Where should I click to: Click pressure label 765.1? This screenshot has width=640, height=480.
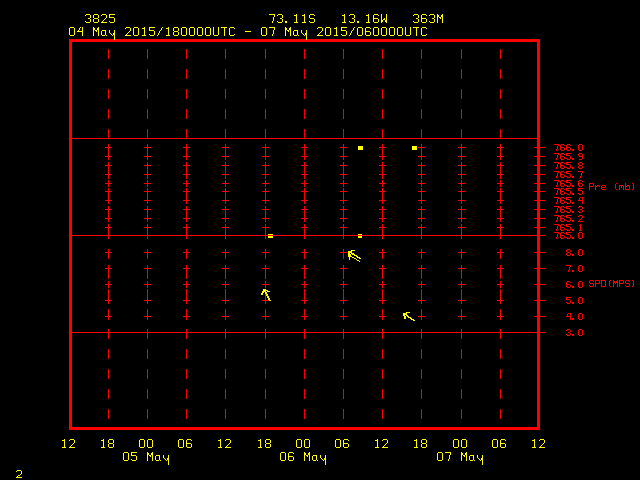569,227
